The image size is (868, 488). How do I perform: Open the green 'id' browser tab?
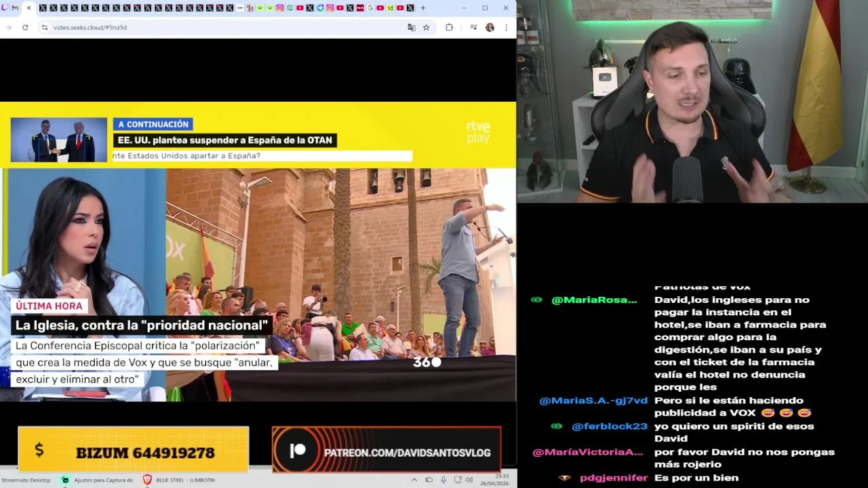pos(390,8)
